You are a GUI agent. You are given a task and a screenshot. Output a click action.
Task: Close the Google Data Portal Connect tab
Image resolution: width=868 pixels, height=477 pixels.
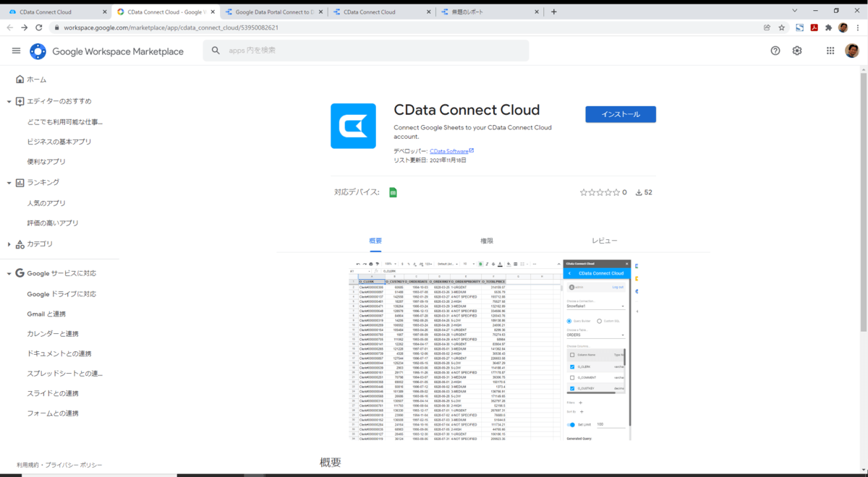[x=320, y=12]
